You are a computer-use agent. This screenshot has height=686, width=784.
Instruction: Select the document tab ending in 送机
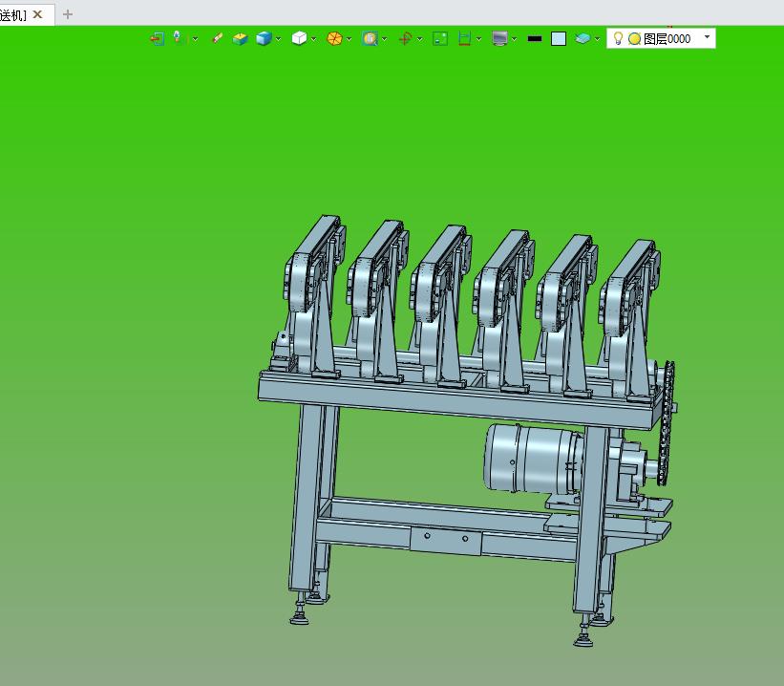point(12,14)
